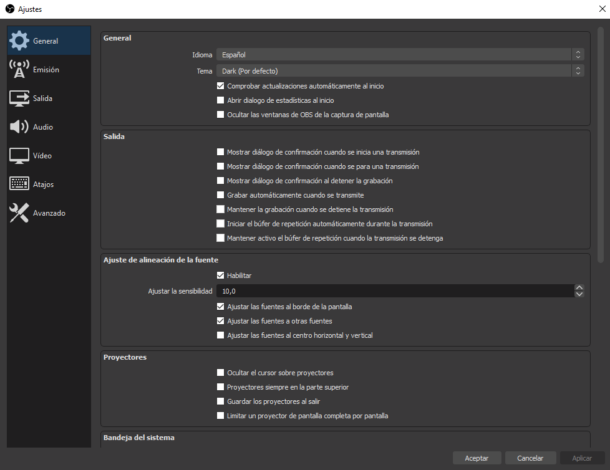Uncheck Habilitar in source alignment section
This screenshot has height=470, width=610.
pos(221,275)
